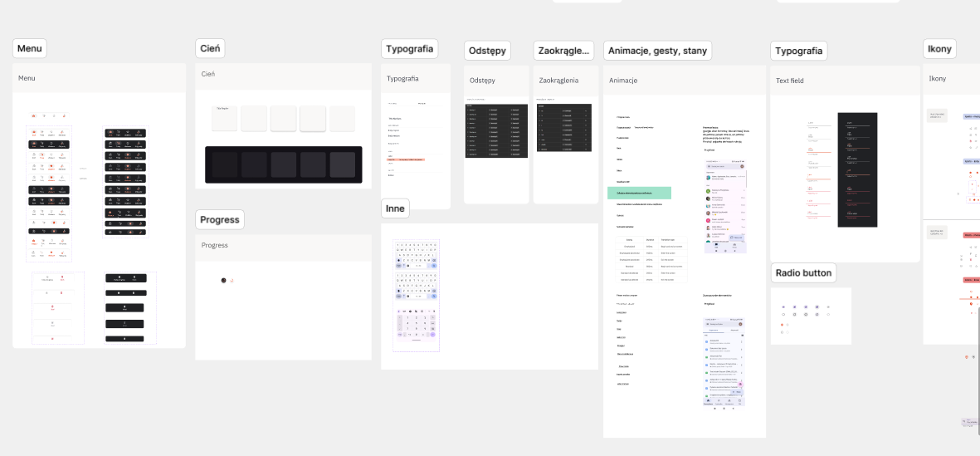Click the 'Zaokrągle...' truncated section label
Viewport: 980px width, 456px height.
[x=564, y=51]
